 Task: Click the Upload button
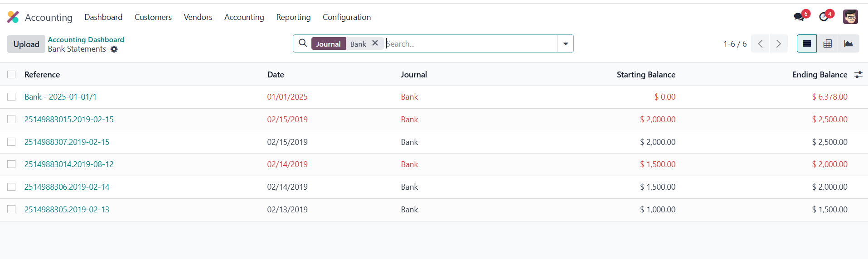[x=26, y=44]
